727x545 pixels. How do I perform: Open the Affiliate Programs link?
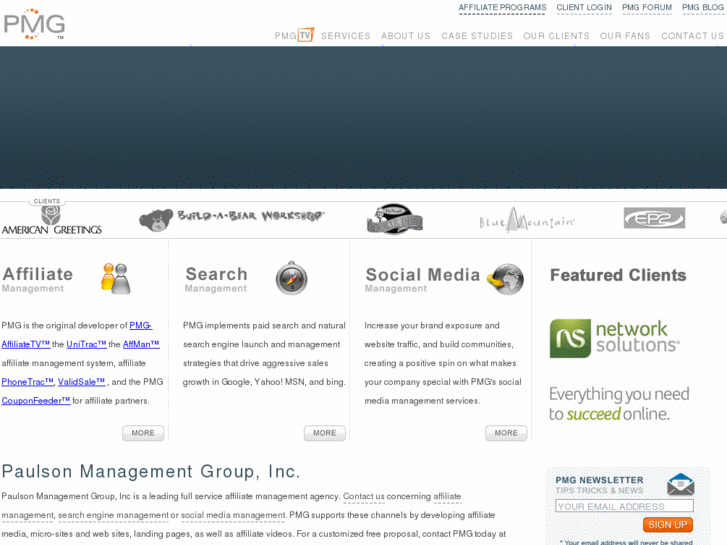502,7
